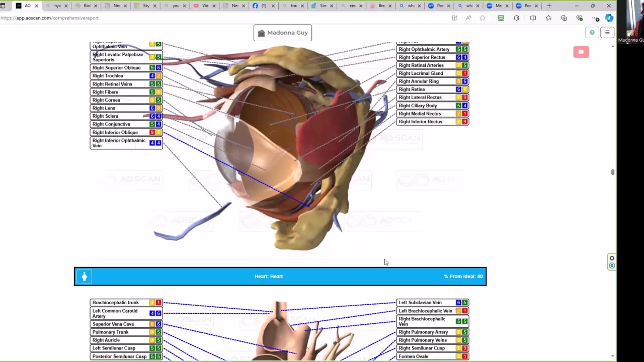Open Browser essentials heart icon
This screenshot has height=362, width=644.
point(580,18)
